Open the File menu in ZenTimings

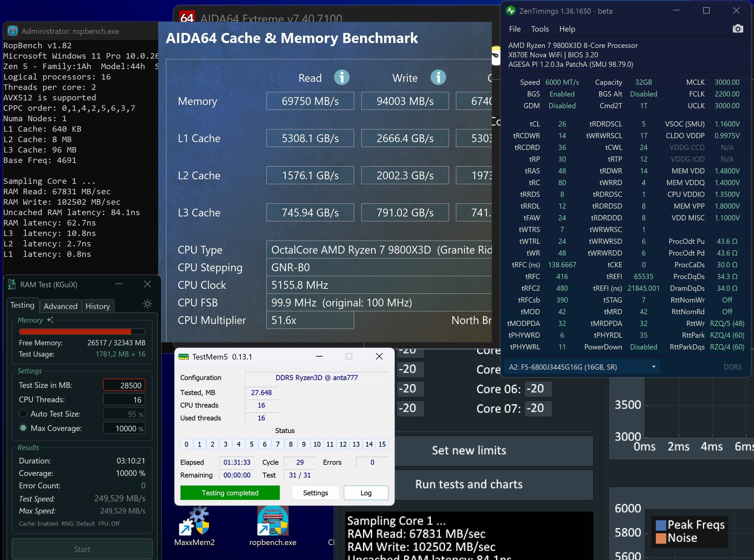click(x=515, y=29)
